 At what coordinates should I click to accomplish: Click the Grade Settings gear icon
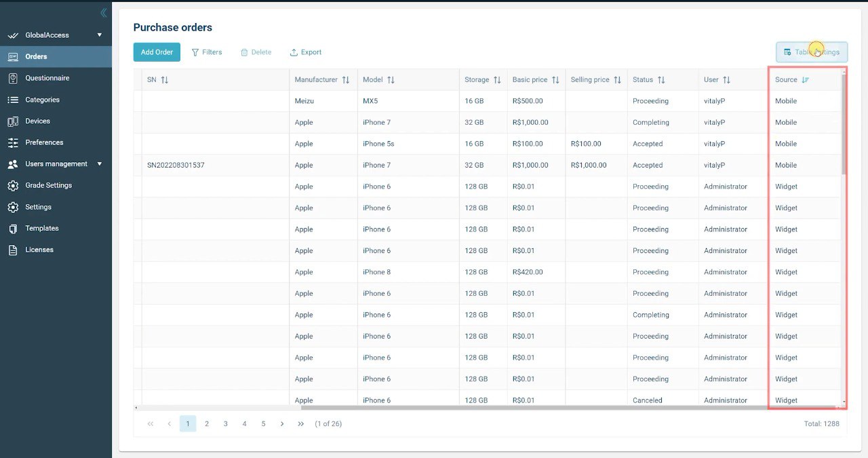13,185
